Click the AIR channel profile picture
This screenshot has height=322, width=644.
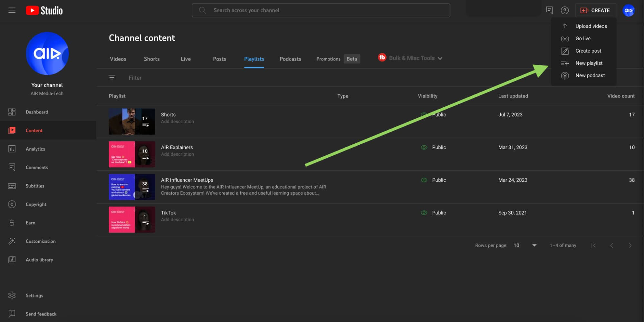[x=47, y=54]
